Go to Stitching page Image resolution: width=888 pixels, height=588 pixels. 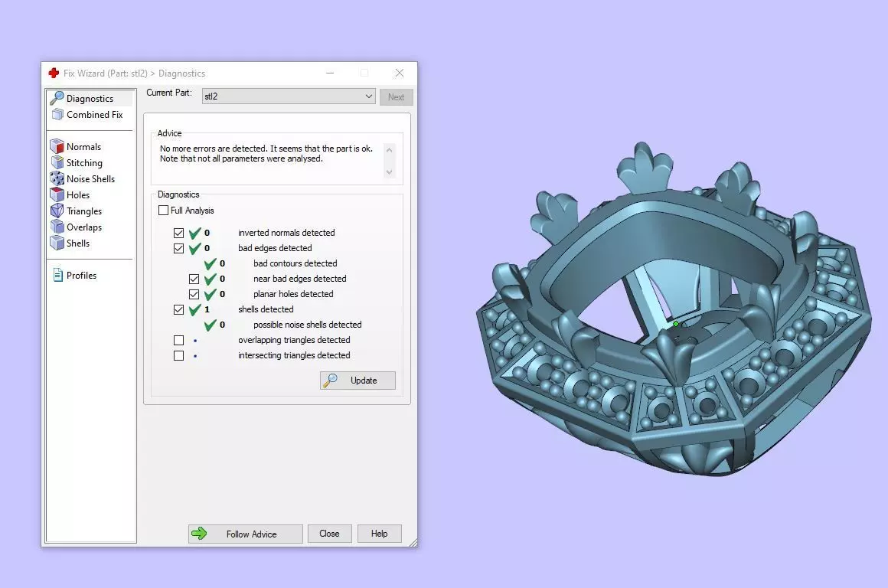click(x=83, y=162)
